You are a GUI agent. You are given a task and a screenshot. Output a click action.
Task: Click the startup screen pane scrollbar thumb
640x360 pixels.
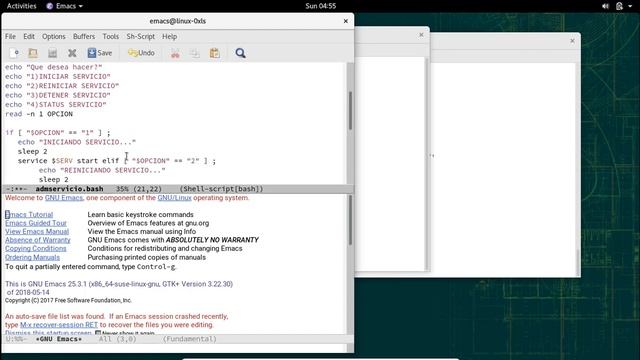pos(350,220)
